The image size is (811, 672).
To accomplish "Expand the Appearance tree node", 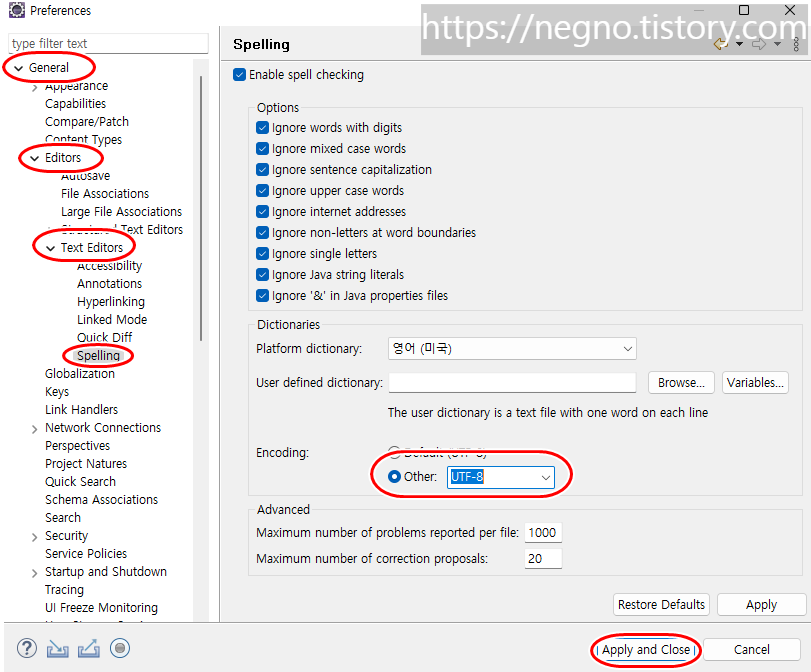I will tap(35, 87).
